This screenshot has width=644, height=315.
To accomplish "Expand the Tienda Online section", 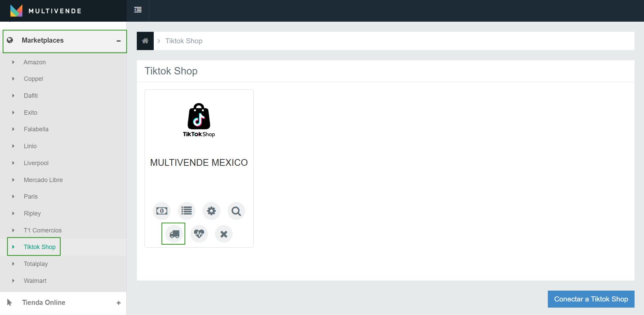I will 119,303.
